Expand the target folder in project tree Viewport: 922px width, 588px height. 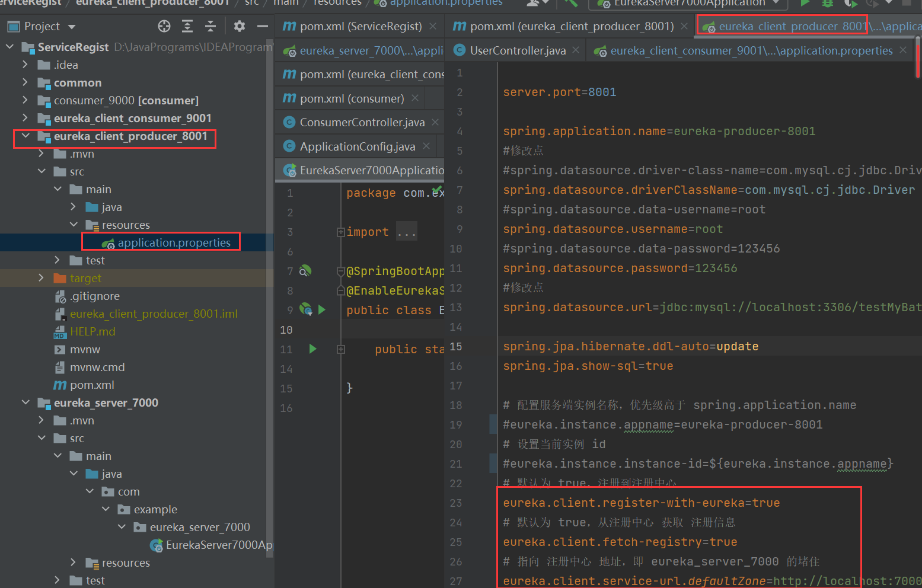click(x=41, y=278)
